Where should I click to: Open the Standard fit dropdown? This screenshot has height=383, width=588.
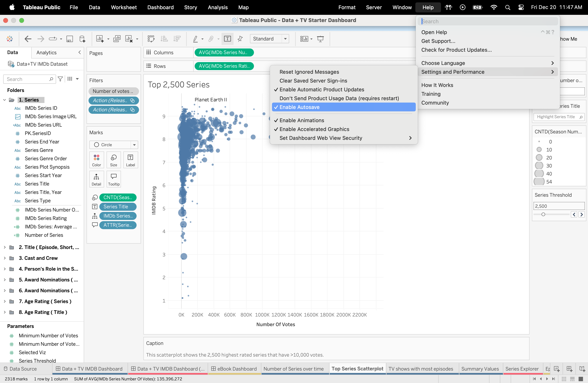[x=285, y=39]
